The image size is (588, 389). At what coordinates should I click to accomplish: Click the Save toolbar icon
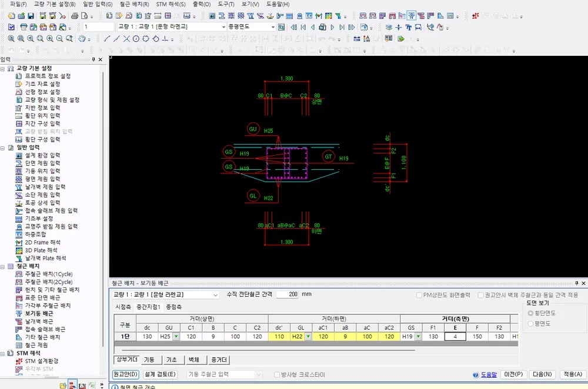coord(31,16)
